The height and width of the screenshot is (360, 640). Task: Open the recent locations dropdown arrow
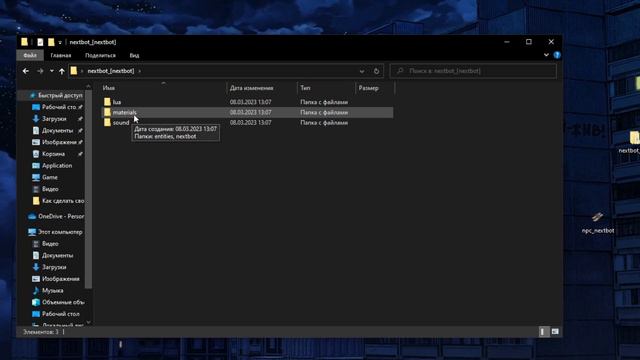pos(51,71)
